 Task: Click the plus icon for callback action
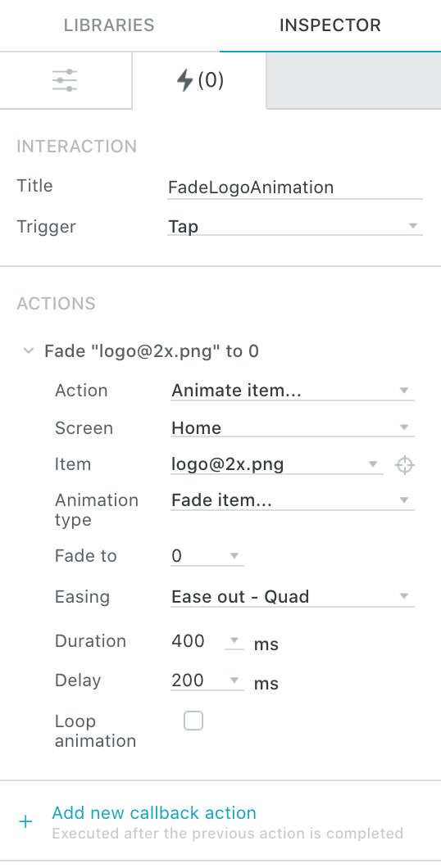click(25, 821)
